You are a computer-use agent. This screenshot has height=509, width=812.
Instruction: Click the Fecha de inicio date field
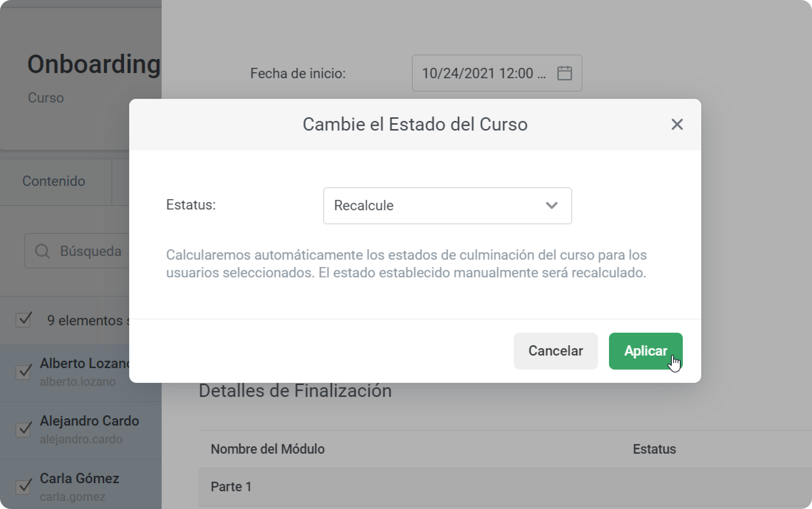[497, 73]
